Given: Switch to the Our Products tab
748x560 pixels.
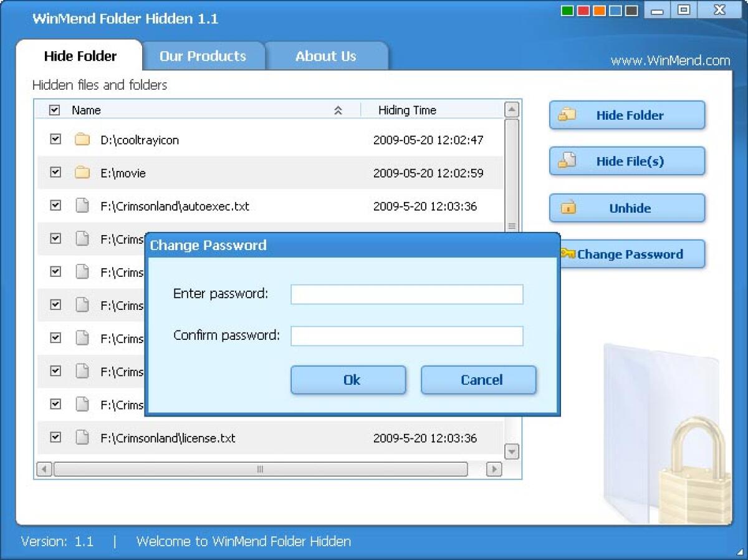Looking at the screenshot, I should 203,56.
